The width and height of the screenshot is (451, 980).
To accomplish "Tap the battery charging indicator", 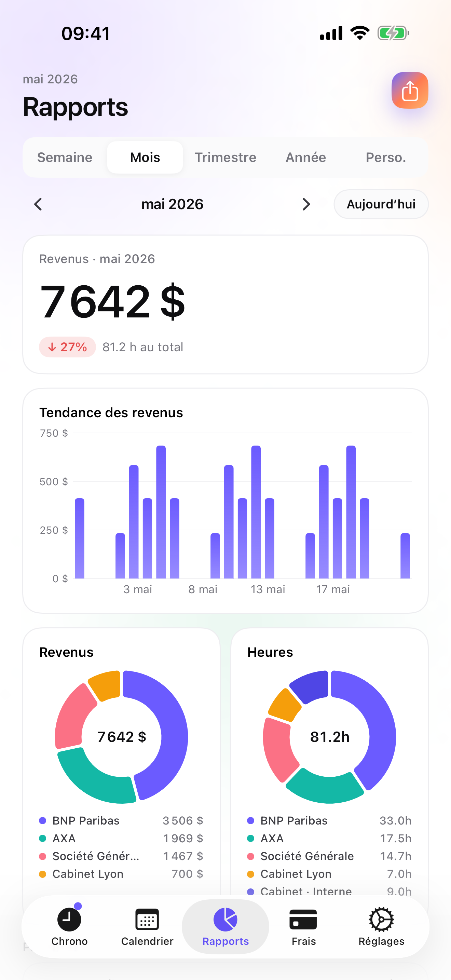I will 393,33.
